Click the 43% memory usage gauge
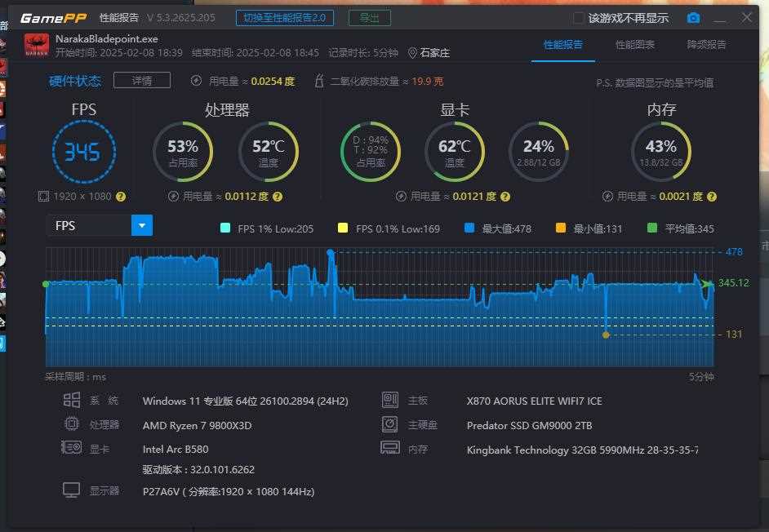The width and height of the screenshot is (769, 532). point(661,152)
